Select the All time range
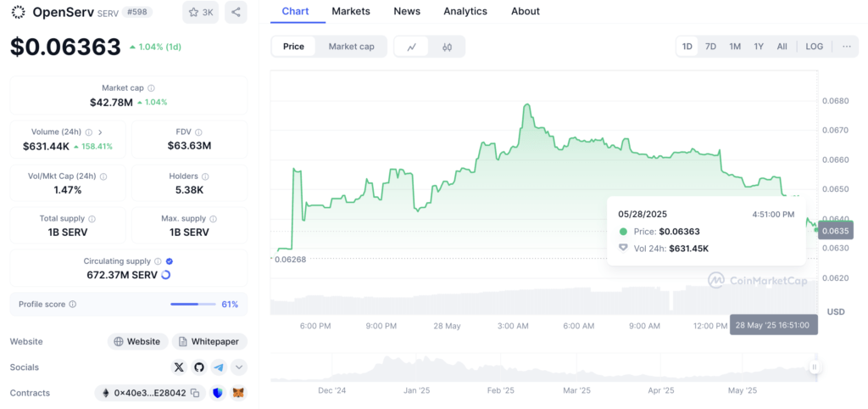 tap(782, 47)
